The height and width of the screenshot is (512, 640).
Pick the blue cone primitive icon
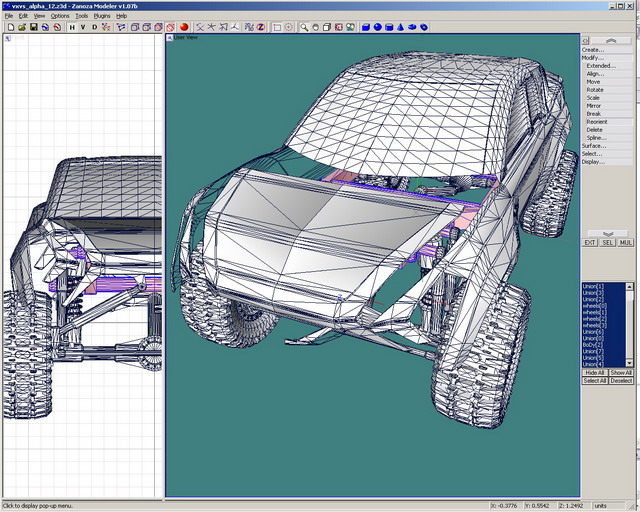pos(400,27)
